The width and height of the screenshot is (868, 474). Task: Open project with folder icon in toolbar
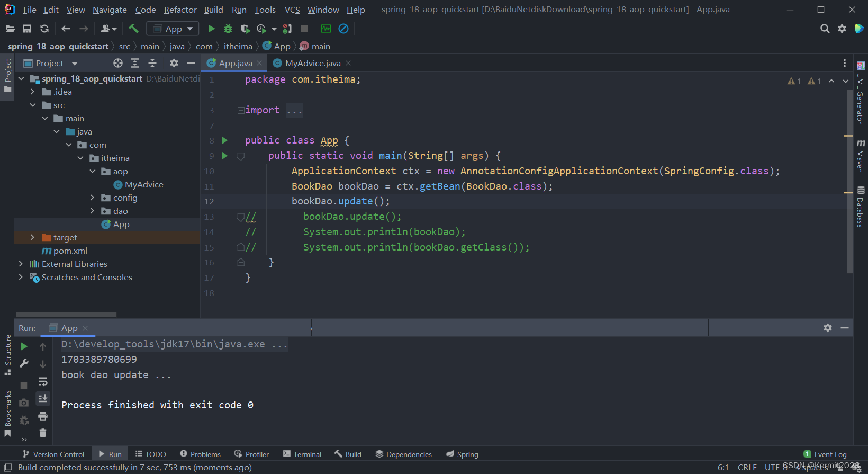10,29
